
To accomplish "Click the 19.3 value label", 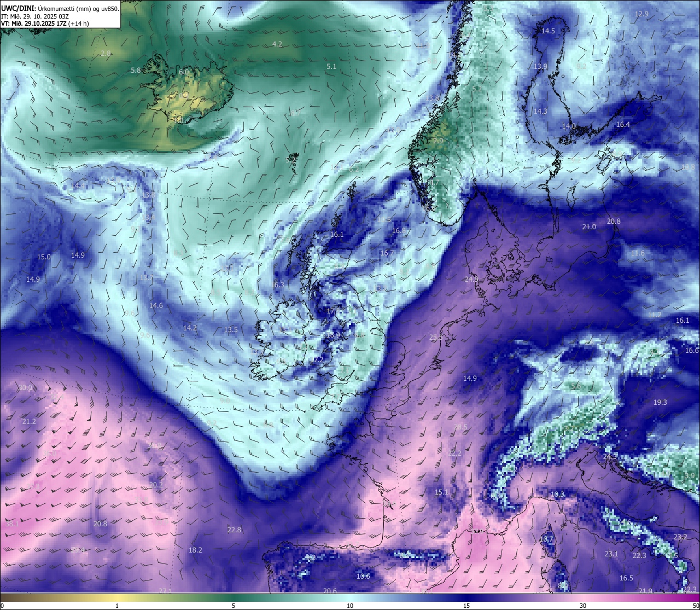I will pyautogui.click(x=660, y=402).
